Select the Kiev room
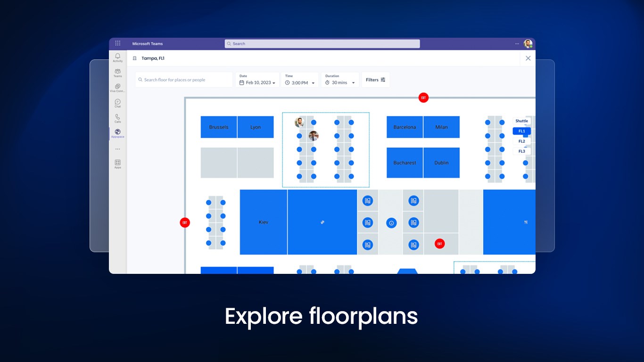644x362 pixels. (264, 222)
